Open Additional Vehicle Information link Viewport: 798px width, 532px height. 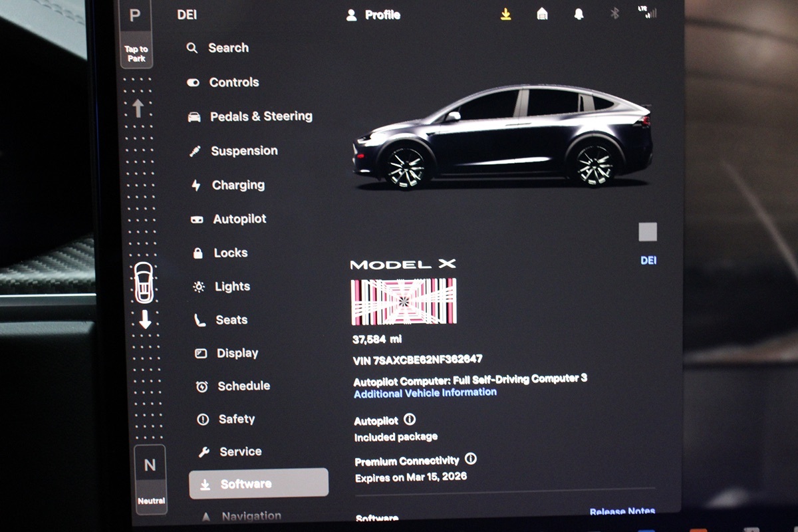426,393
